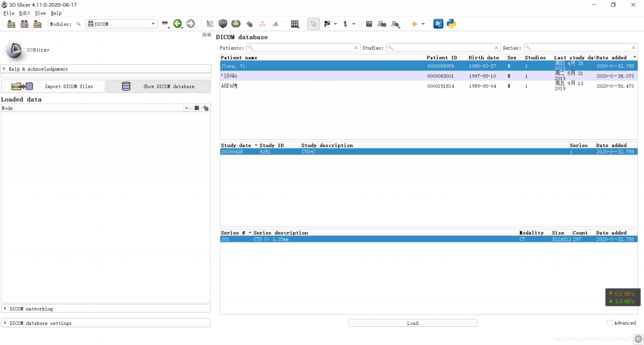Screen dimensions: 644x345
Task: Close the module panel with x icon
Action: pos(209,35)
